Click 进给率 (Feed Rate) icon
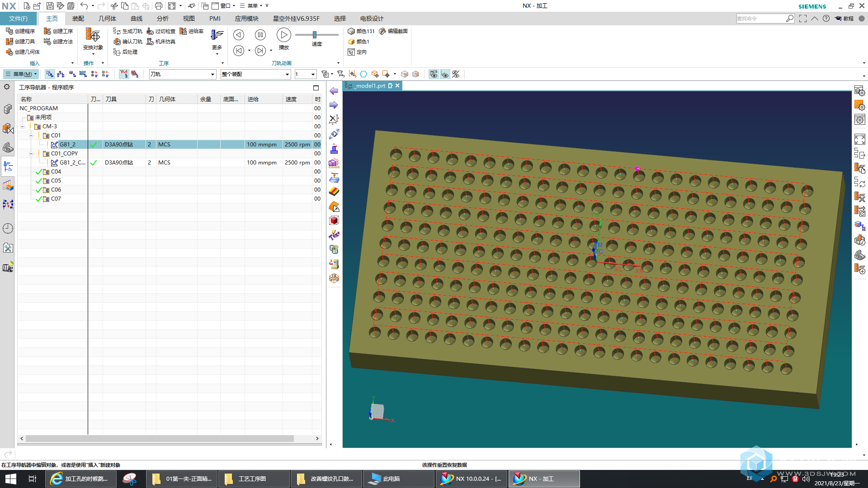 click(183, 31)
